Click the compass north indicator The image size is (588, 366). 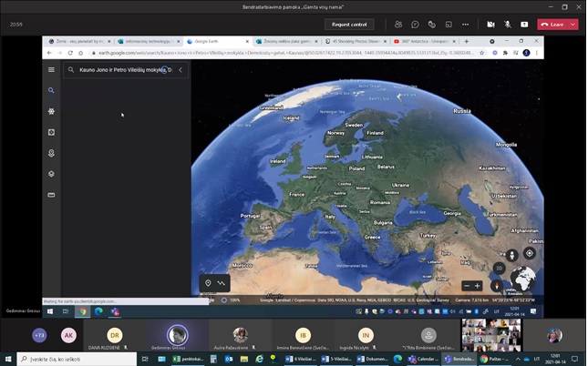(x=497, y=286)
